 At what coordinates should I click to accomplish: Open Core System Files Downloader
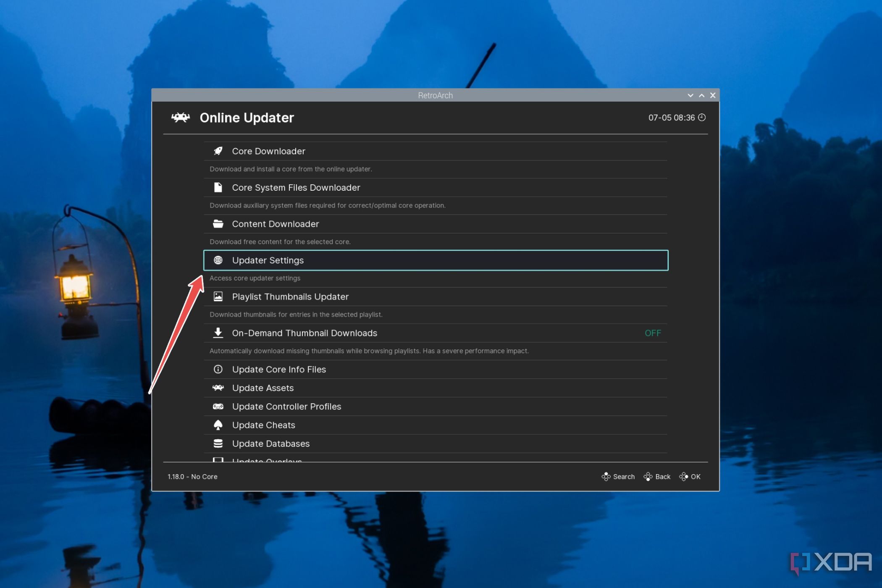tap(436, 187)
